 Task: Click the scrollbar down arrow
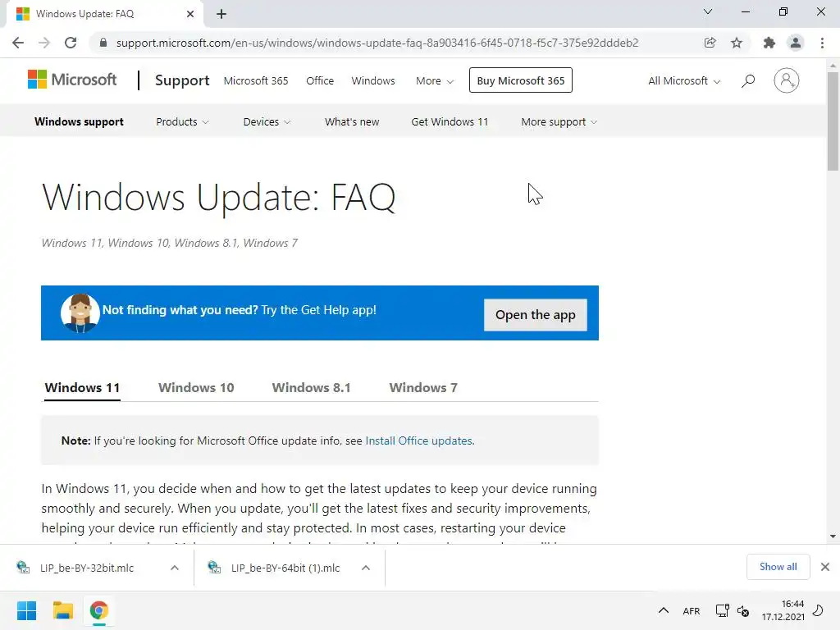click(x=833, y=536)
